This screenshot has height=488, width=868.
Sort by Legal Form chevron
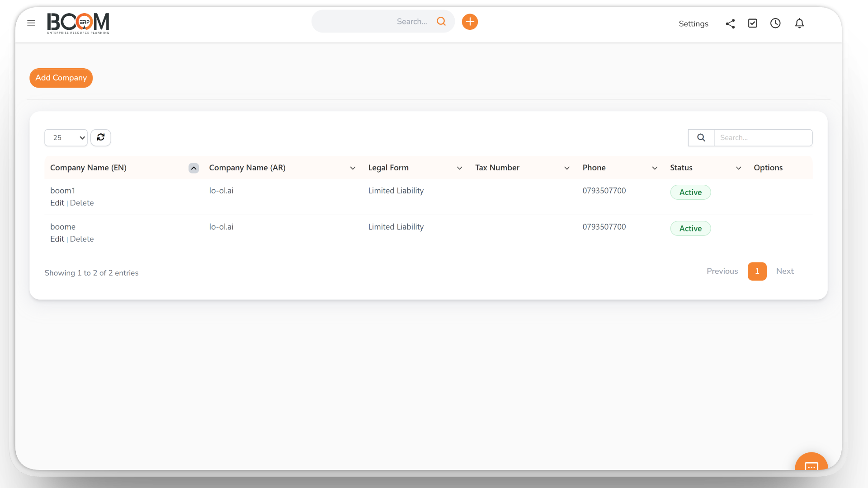click(459, 168)
